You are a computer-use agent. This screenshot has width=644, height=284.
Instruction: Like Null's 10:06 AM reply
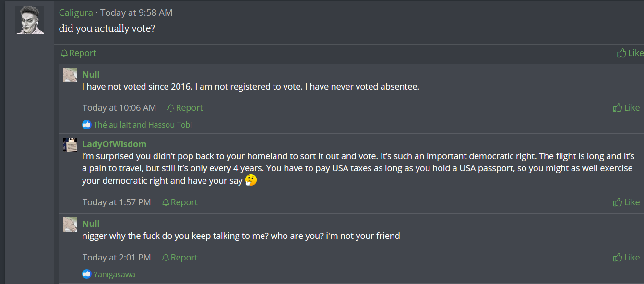(x=626, y=108)
